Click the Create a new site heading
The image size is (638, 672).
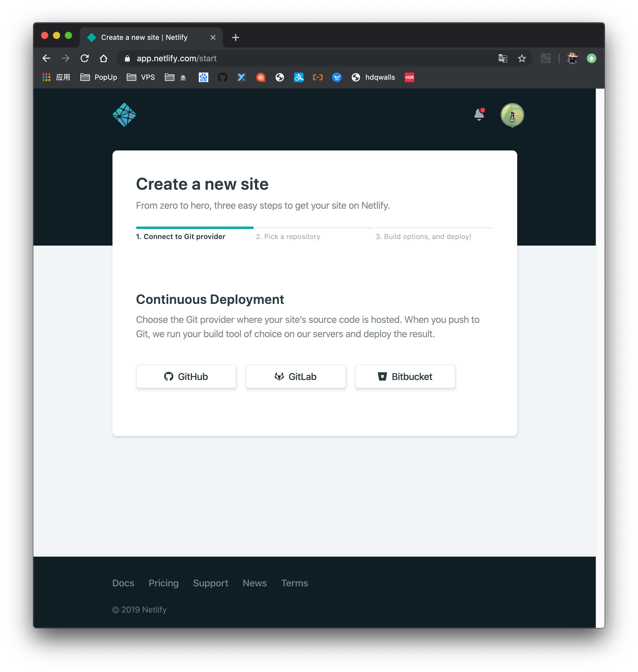(x=202, y=184)
